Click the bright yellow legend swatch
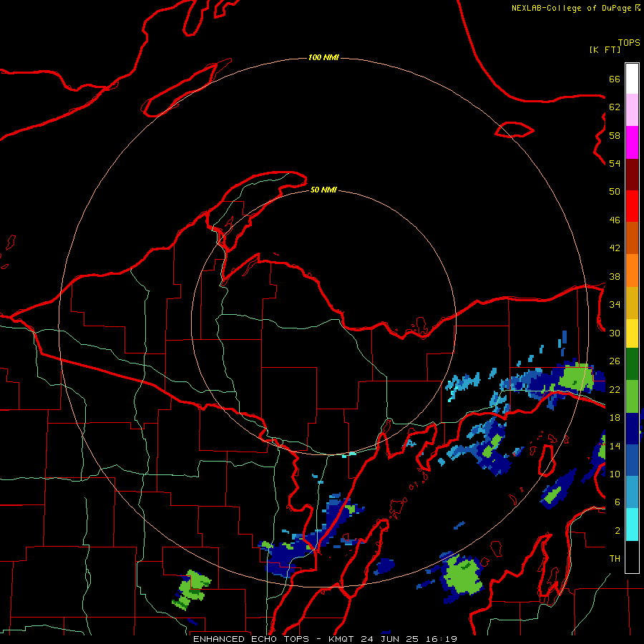The height and width of the screenshot is (644, 644). coord(632,333)
